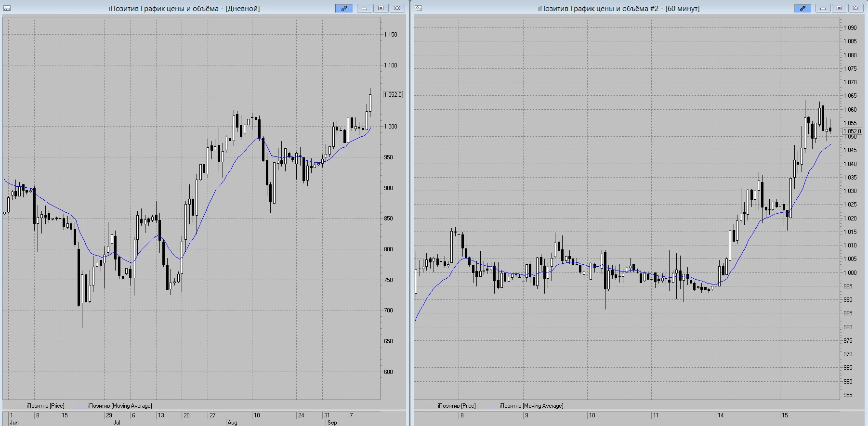This screenshot has width=868, height=426.
Task: Minimize the Дневной chart window
Action: (364, 8)
